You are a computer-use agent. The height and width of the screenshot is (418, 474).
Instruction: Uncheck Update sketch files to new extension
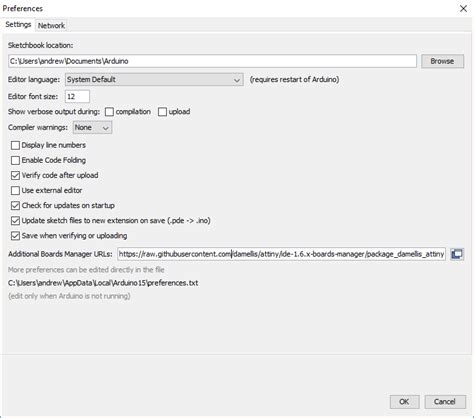[x=15, y=221]
